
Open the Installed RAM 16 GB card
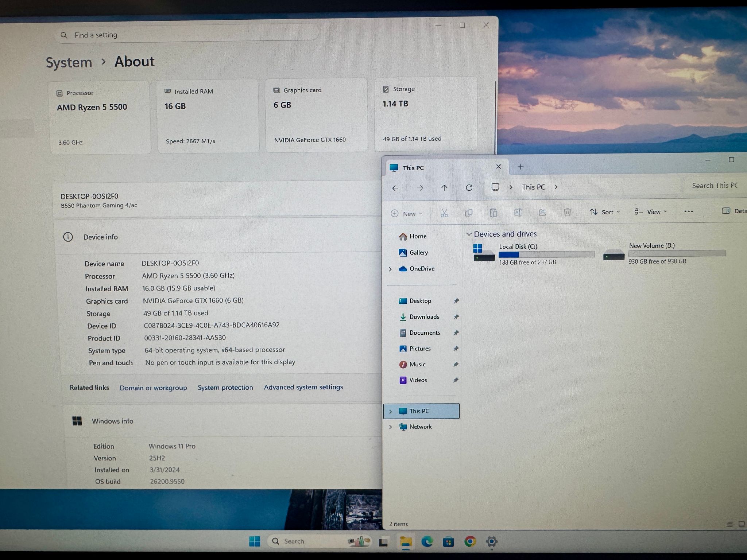[x=208, y=116]
